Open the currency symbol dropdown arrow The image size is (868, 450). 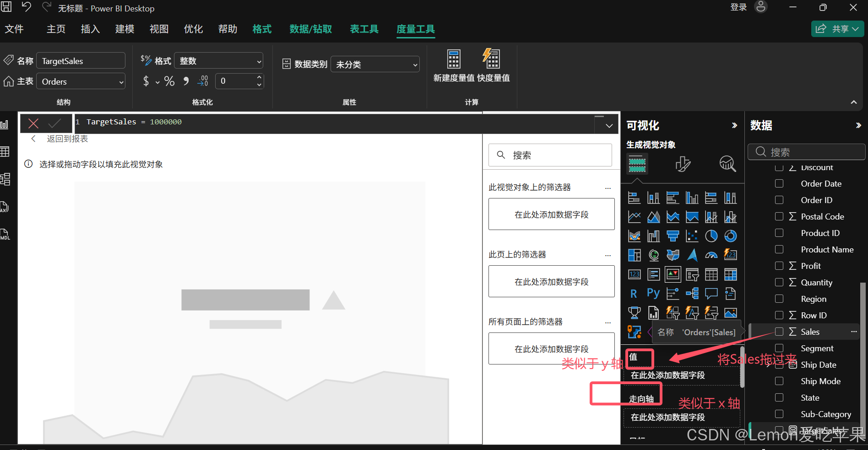157,82
